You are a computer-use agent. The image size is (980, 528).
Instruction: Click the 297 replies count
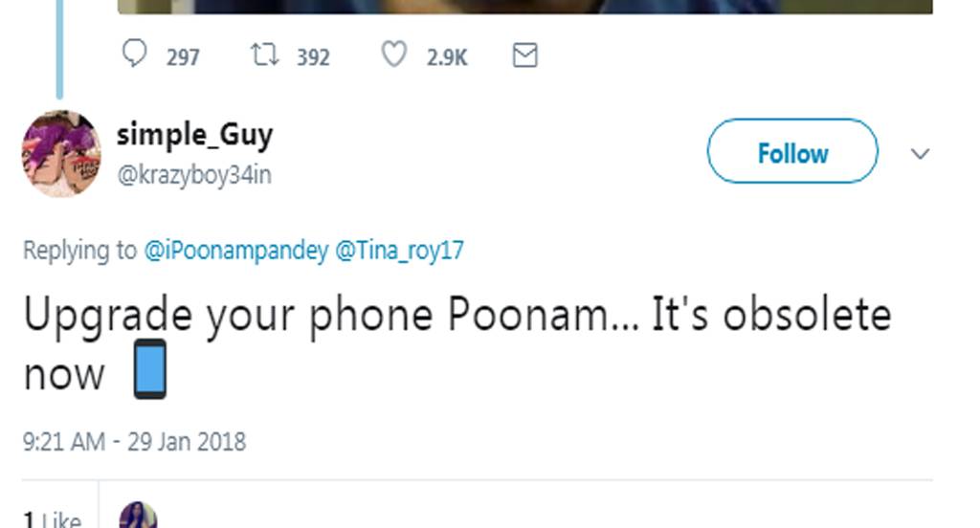183,57
